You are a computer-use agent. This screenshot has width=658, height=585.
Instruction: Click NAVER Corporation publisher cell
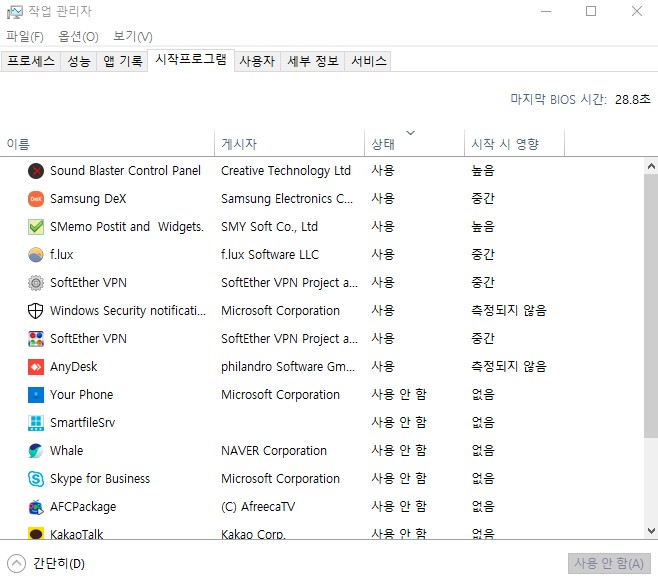pos(274,451)
